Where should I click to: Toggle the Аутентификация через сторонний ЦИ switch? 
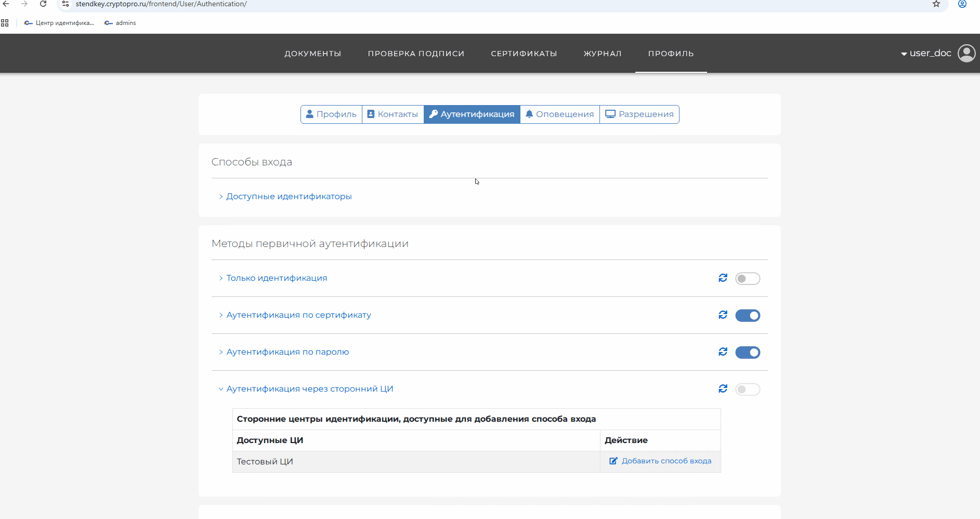747,390
